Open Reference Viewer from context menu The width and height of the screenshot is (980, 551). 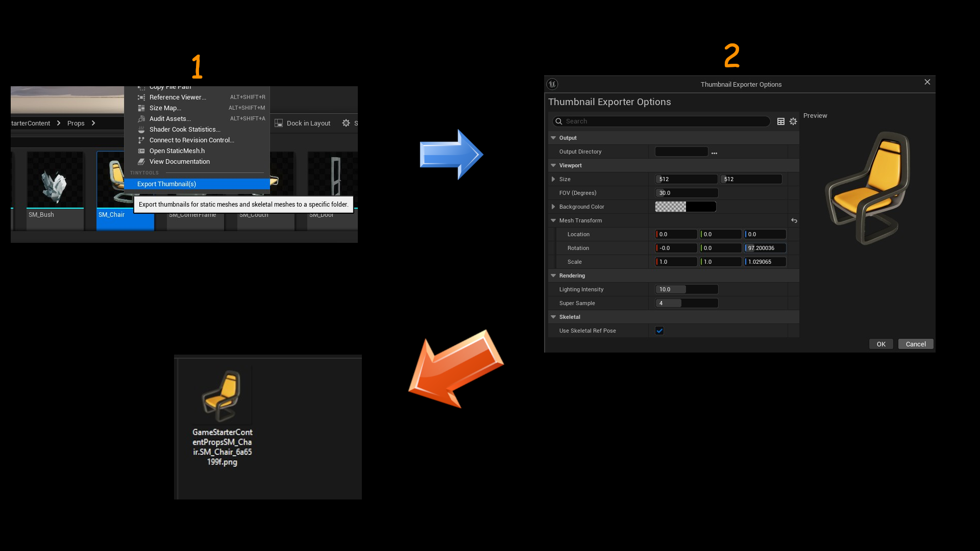[x=197, y=97]
